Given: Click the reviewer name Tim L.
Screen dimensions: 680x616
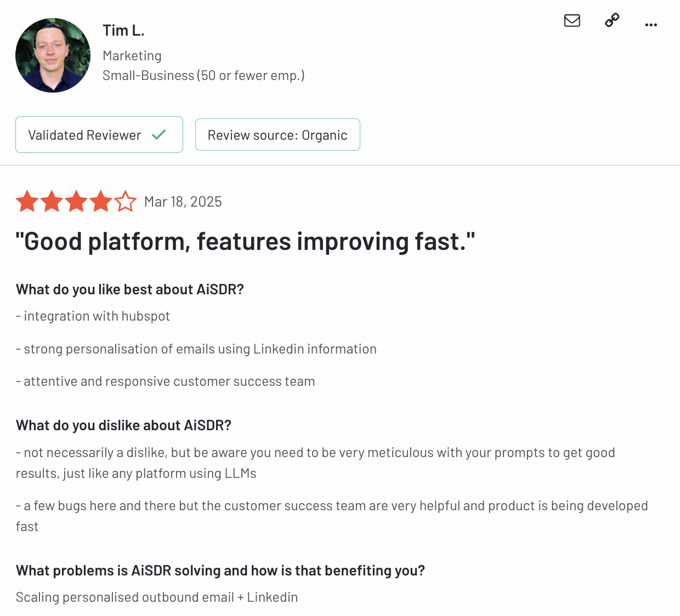Looking at the screenshot, I should pos(123,31).
